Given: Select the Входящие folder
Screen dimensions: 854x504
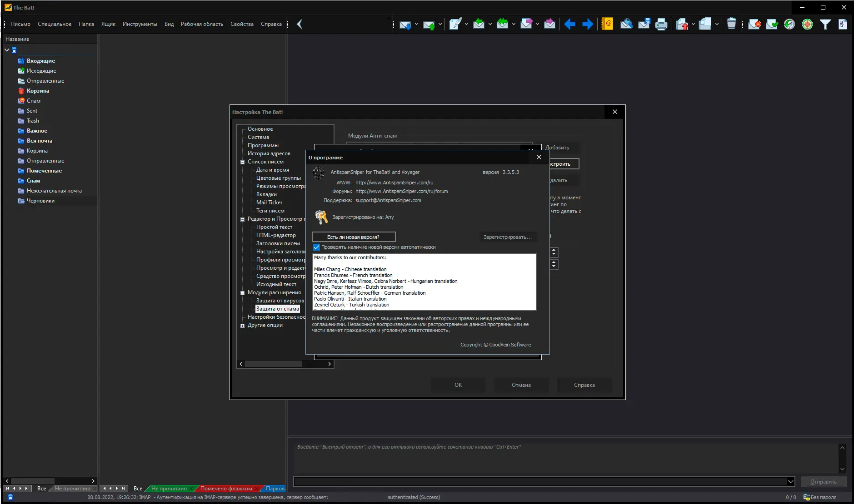Looking at the screenshot, I should pos(41,61).
